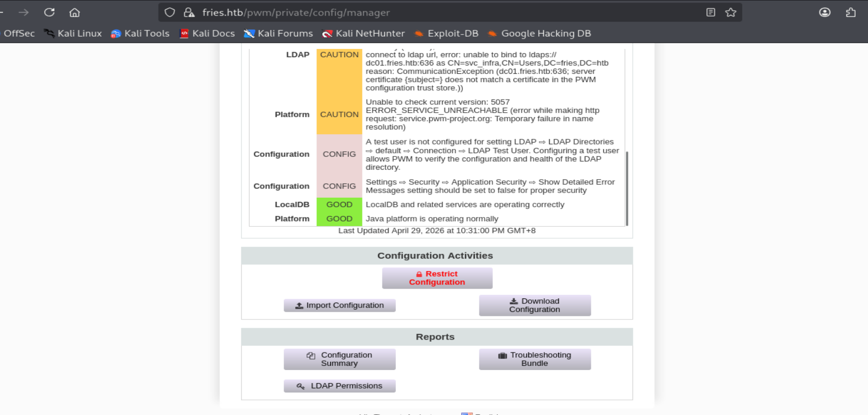Open the OffSec bookmark
Image resolution: width=868 pixels, height=415 pixels.
[x=19, y=34]
